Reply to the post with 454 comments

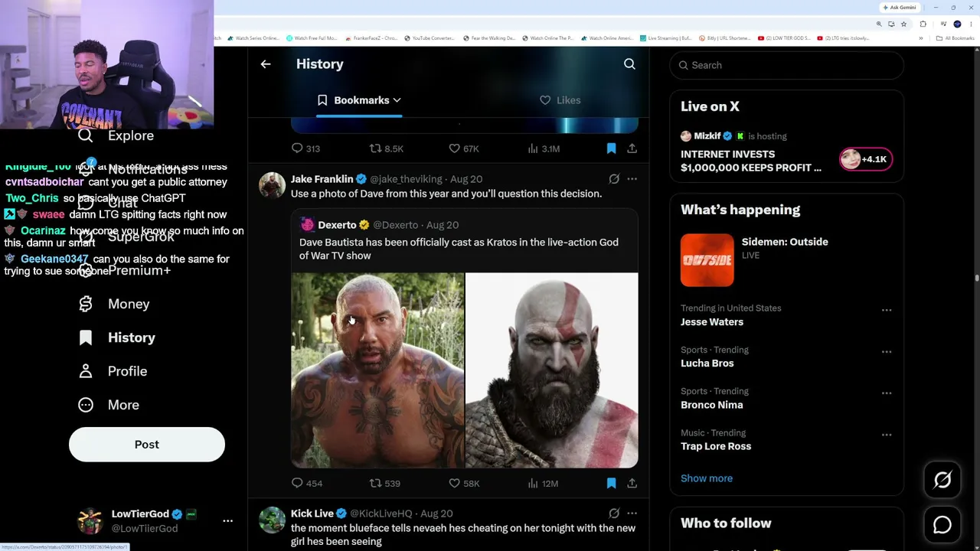coord(306,484)
